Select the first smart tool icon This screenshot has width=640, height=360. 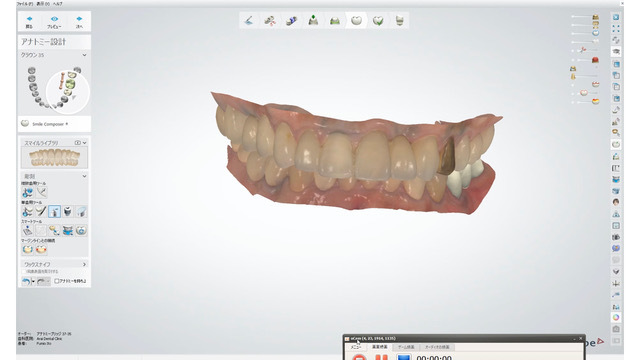pyautogui.click(x=28, y=230)
